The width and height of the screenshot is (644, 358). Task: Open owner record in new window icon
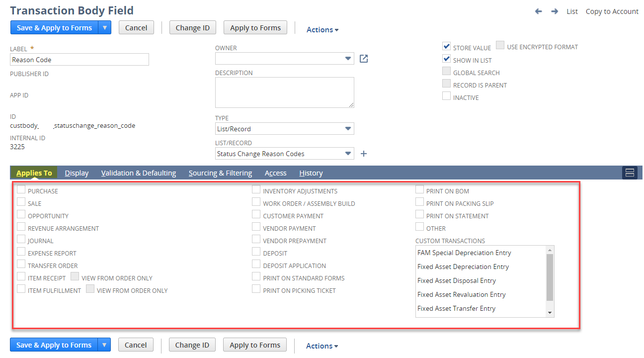pyautogui.click(x=364, y=59)
